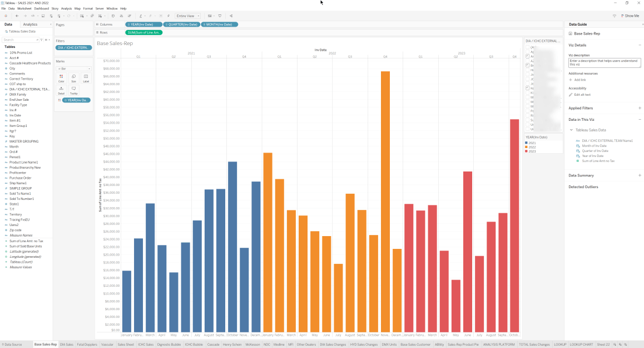Open the Color marks card

pos(61,78)
